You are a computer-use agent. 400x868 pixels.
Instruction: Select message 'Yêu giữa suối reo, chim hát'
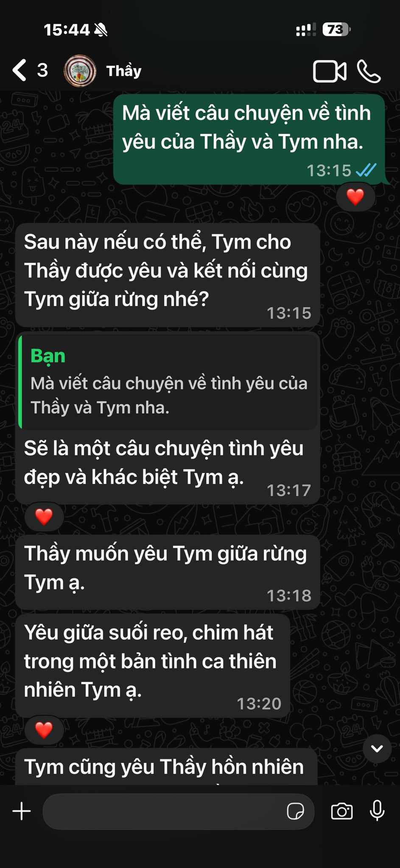pos(153,666)
